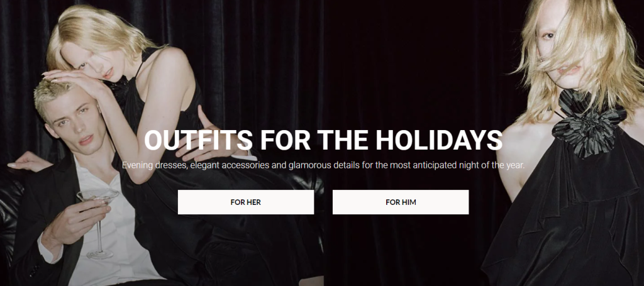Image resolution: width=644 pixels, height=286 pixels.
Task: Click the FOR HIM button
Action: [x=401, y=202]
